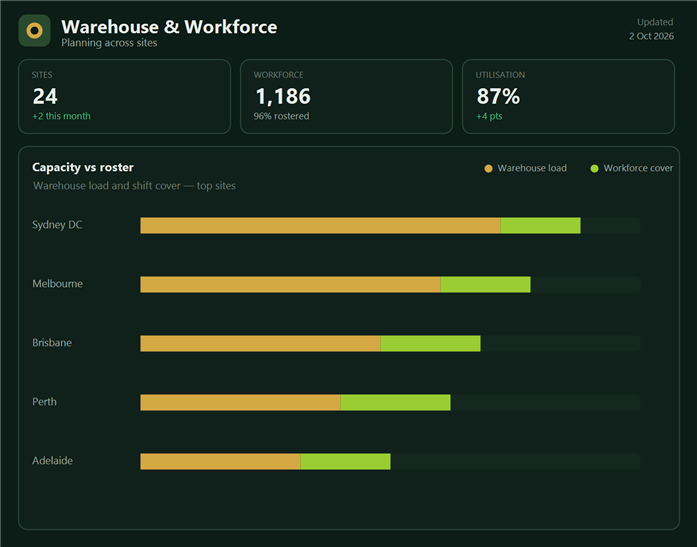This screenshot has height=547, width=697.
Task: Select the Workforce cover legend dot
Action: (x=594, y=168)
